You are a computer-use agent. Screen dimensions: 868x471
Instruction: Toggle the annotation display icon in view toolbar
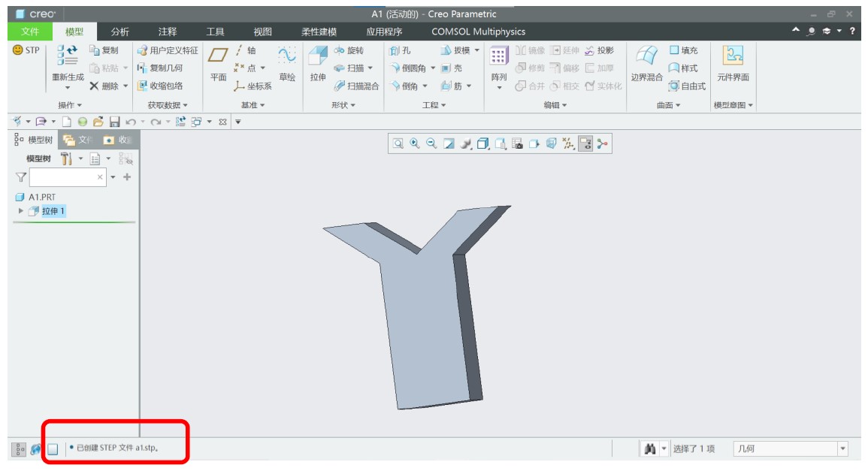click(585, 144)
